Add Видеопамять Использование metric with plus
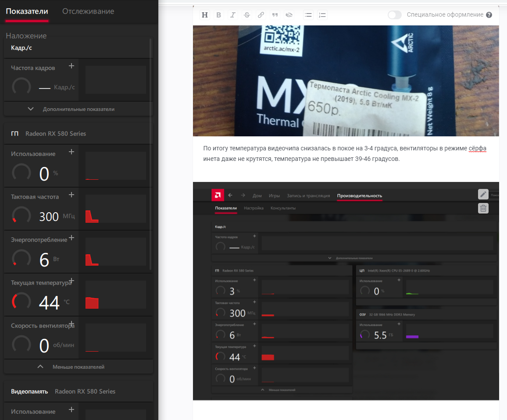Screen dimensions: 507x420 tap(71, 409)
